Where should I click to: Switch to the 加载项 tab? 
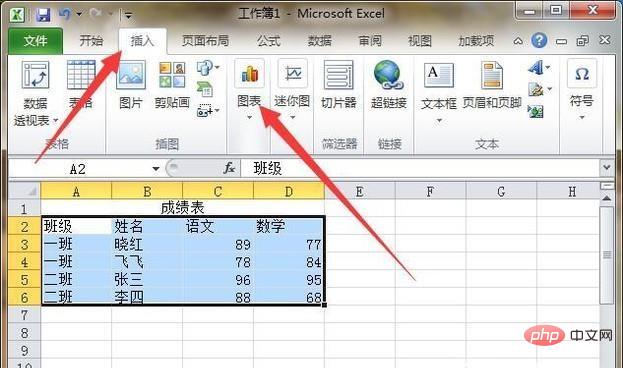[x=476, y=41]
